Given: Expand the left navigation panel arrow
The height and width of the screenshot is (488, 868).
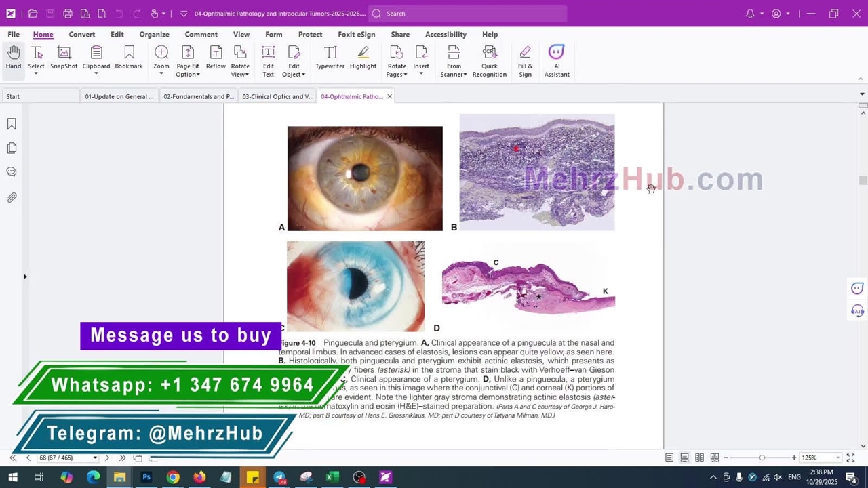Looking at the screenshot, I should [25, 277].
